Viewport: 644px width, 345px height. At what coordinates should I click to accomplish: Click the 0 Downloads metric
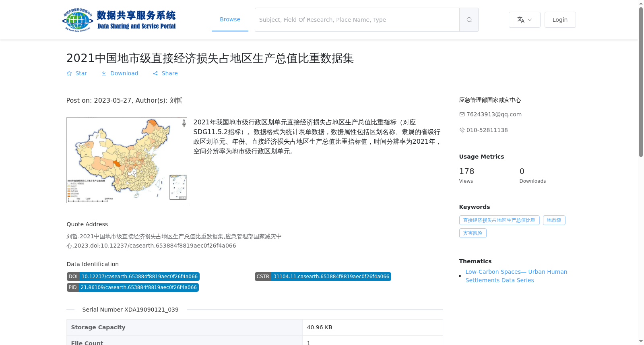[x=533, y=175]
